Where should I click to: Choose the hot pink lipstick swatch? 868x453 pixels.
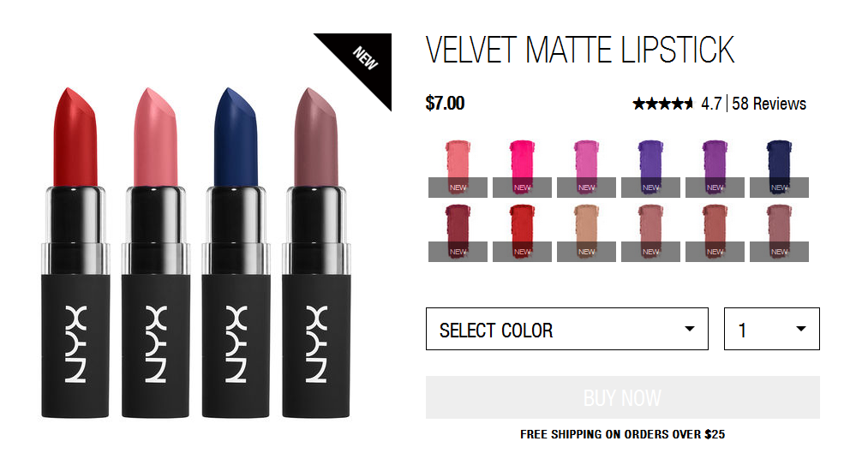pos(522,168)
